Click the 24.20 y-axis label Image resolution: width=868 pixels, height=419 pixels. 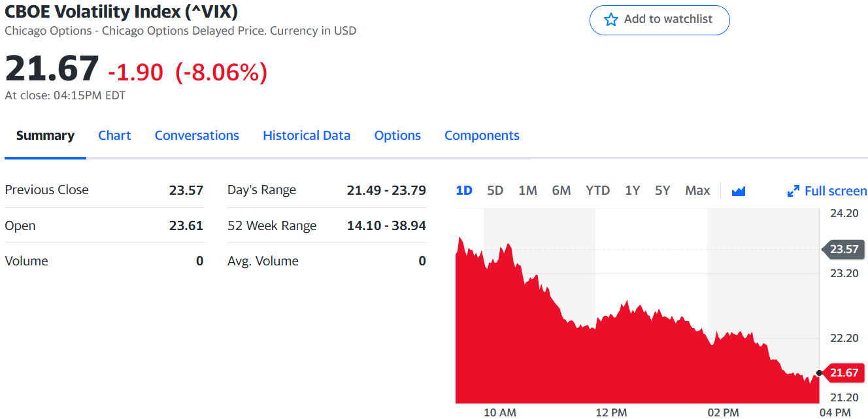pos(844,213)
